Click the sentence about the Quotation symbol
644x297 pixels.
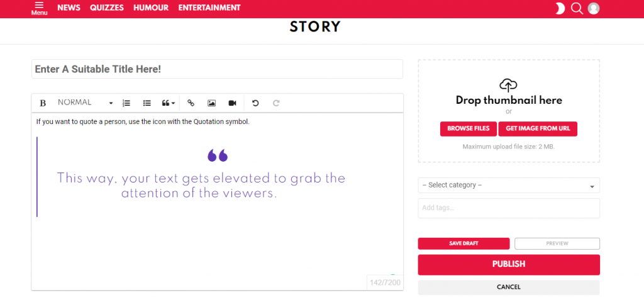click(143, 122)
